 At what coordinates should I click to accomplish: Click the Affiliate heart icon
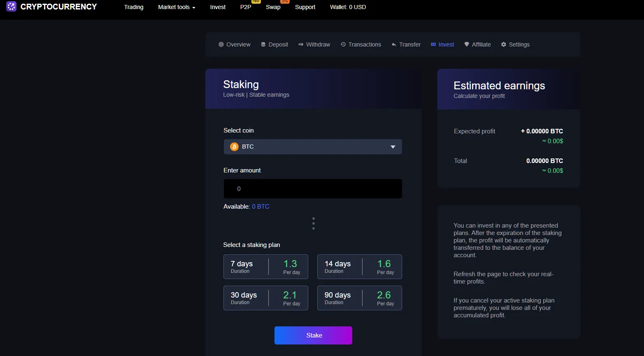pos(467,44)
